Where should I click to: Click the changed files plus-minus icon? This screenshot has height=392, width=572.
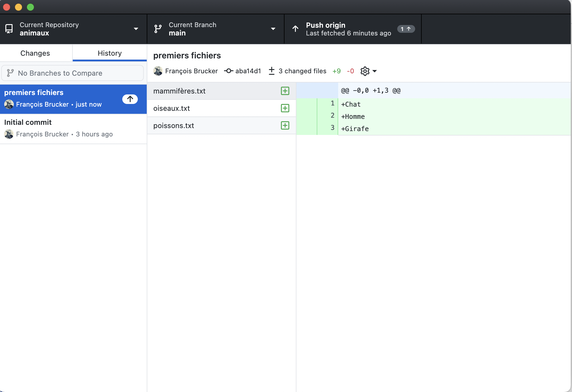[271, 71]
